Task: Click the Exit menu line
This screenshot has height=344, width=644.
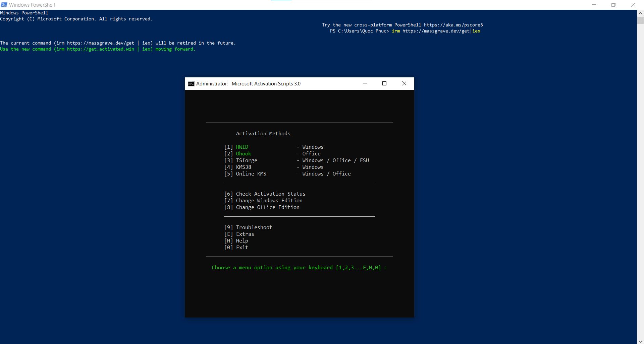Action: (x=236, y=248)
